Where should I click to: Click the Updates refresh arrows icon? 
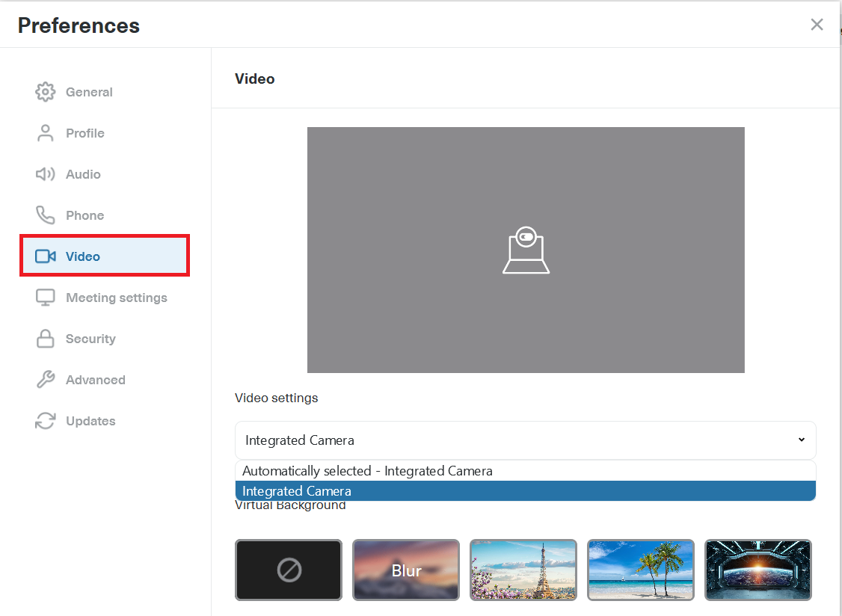coord(46,421)
